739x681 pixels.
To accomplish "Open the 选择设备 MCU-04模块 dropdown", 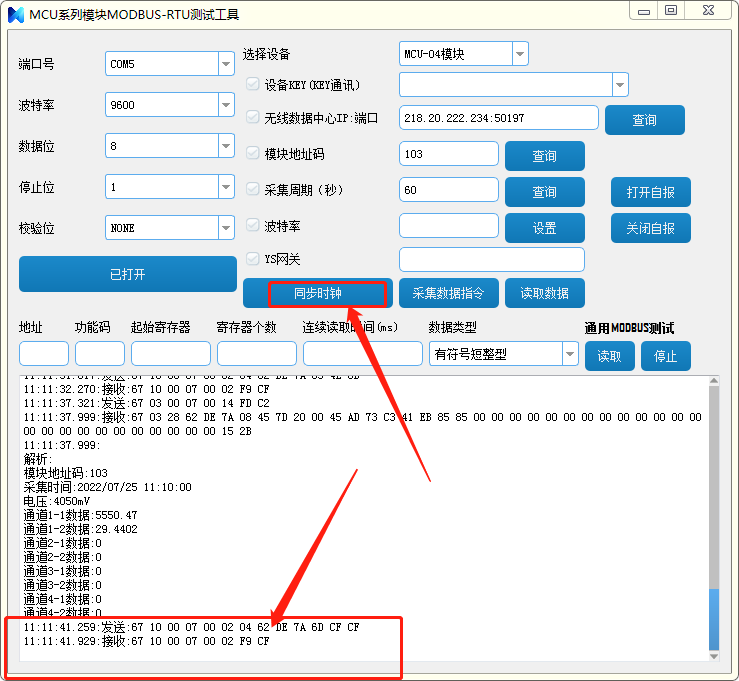I will point(519,54).
